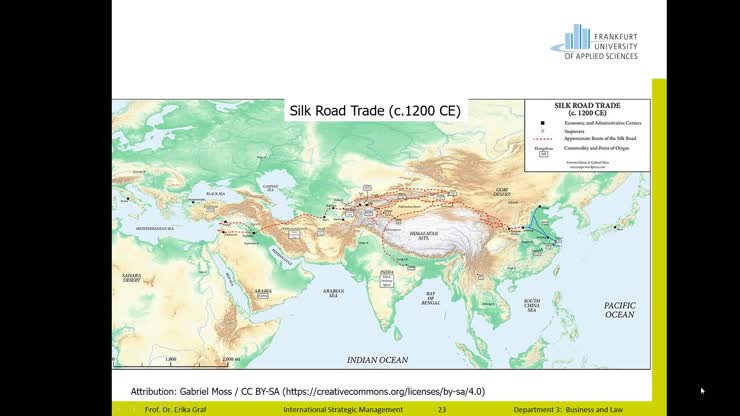
Task: Click slide number 23 in footer
Action: (x=442, y=410)
